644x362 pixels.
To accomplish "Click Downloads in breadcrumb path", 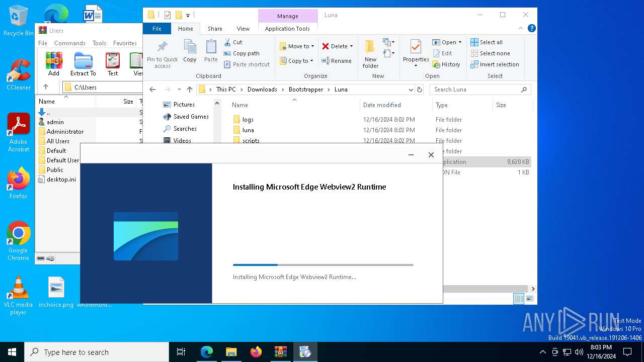I will tap(262, 89).
